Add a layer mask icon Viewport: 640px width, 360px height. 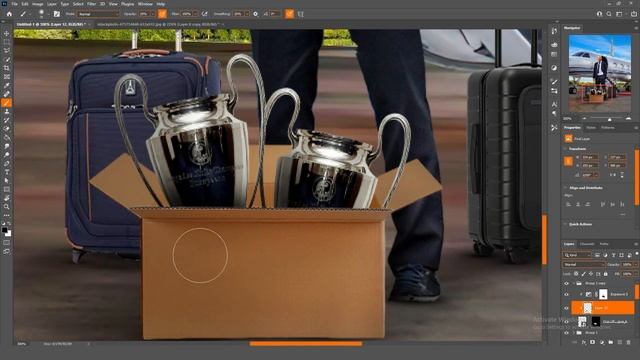tap(593, 342)
